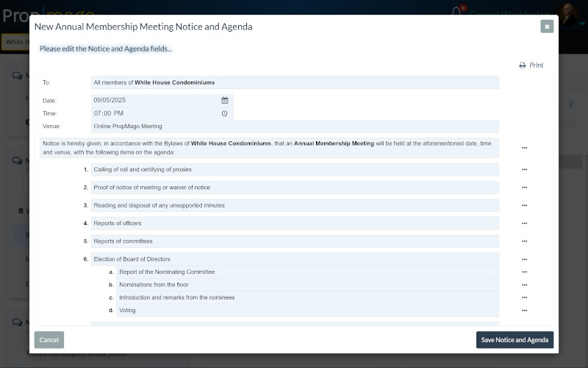Close the meeting notice dialog
The image size is (588, 368).
click(547, 26)
